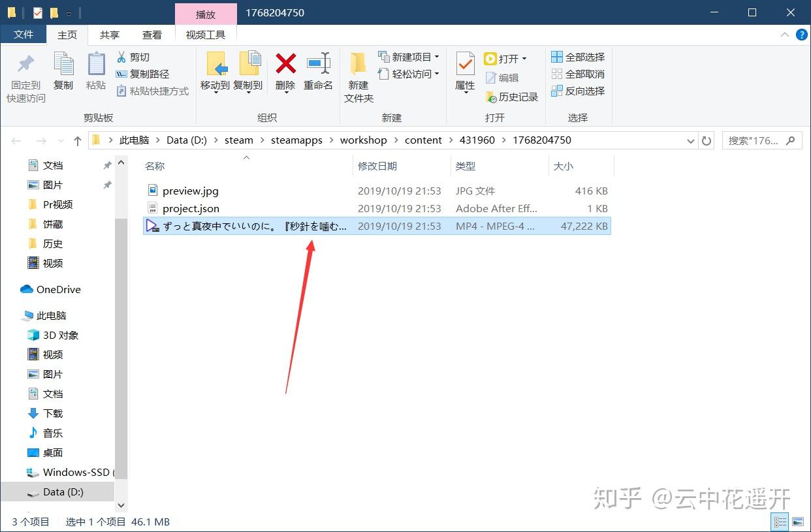Image resolution: width=811 pixels, height=532 pixels.
Task: Click the red Delete (删除) icon
Action: [x=285, y=64]
